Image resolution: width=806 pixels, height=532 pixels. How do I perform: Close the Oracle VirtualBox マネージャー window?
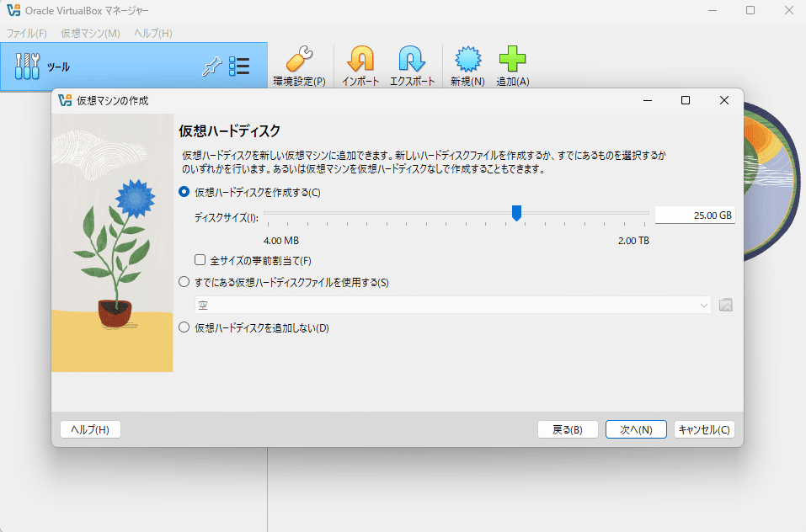pos(789,10)
